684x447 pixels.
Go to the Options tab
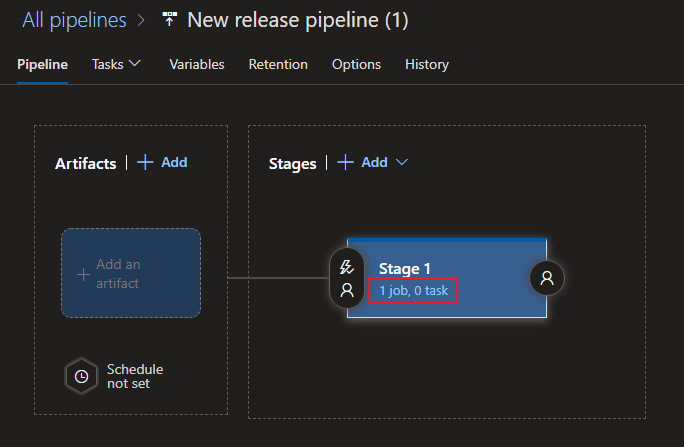tap(356, 64)
